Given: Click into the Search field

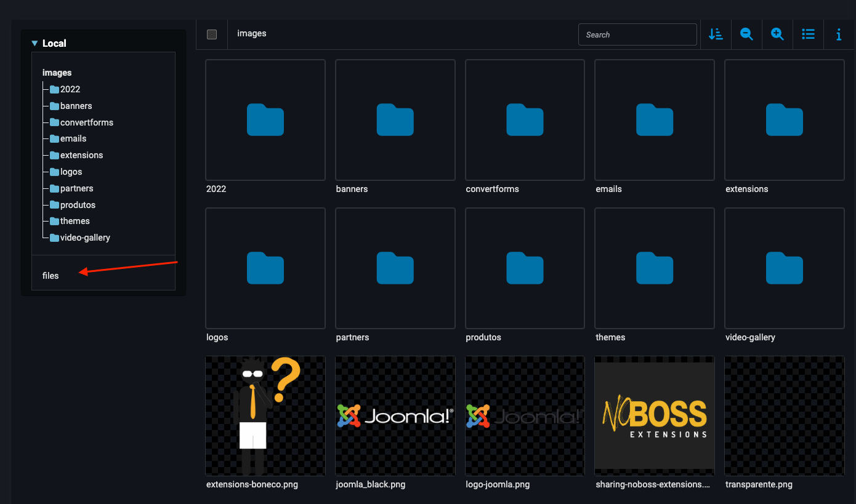Looking at the screenshot, I should click(637, 34).
